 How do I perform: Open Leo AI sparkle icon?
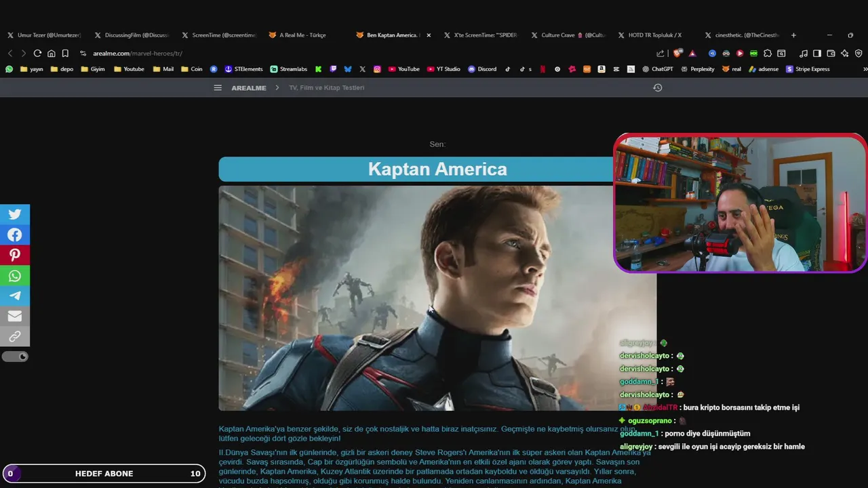pyautogui.click(x=844, y=53)
